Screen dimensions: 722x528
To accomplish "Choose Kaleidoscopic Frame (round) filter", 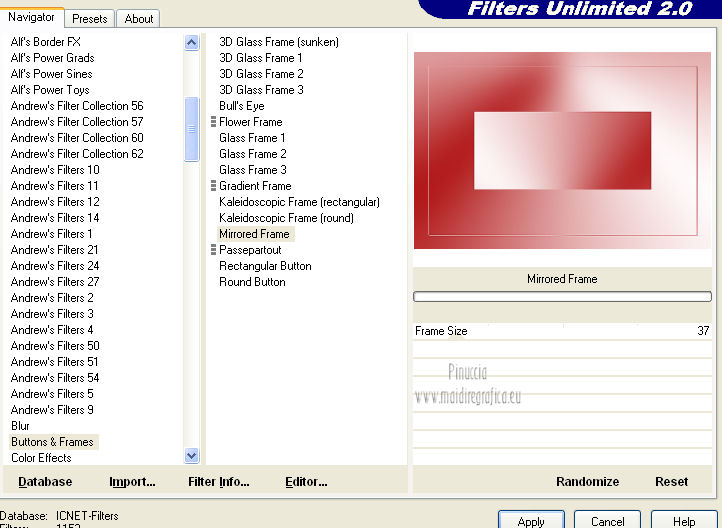I will 286,218.
